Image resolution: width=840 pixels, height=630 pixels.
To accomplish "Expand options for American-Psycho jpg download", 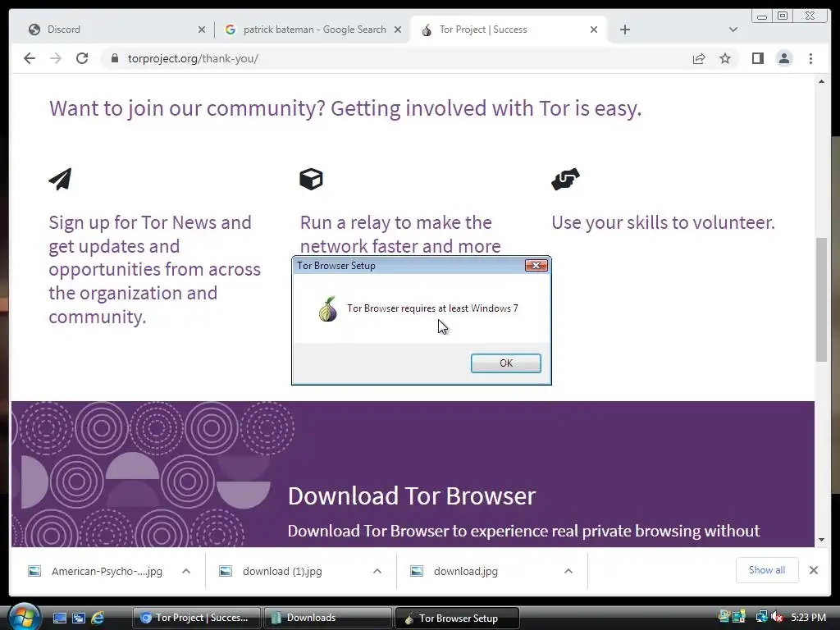I will [186, 571].
